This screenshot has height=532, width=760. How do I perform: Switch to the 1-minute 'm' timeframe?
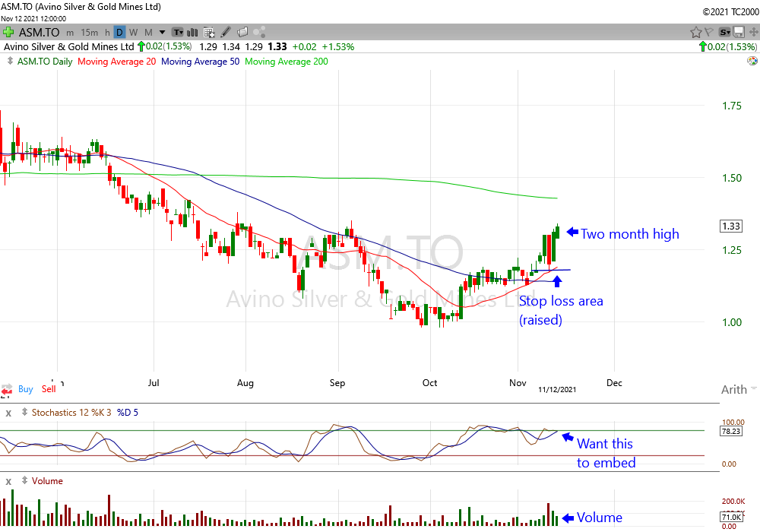click(x=70, y=33)
